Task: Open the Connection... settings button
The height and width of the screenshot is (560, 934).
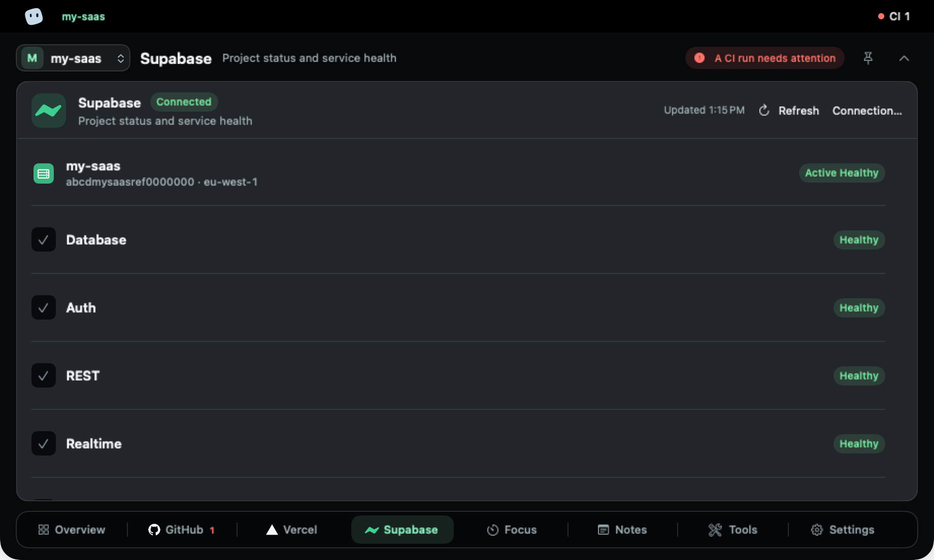Action: coord(867,111)
